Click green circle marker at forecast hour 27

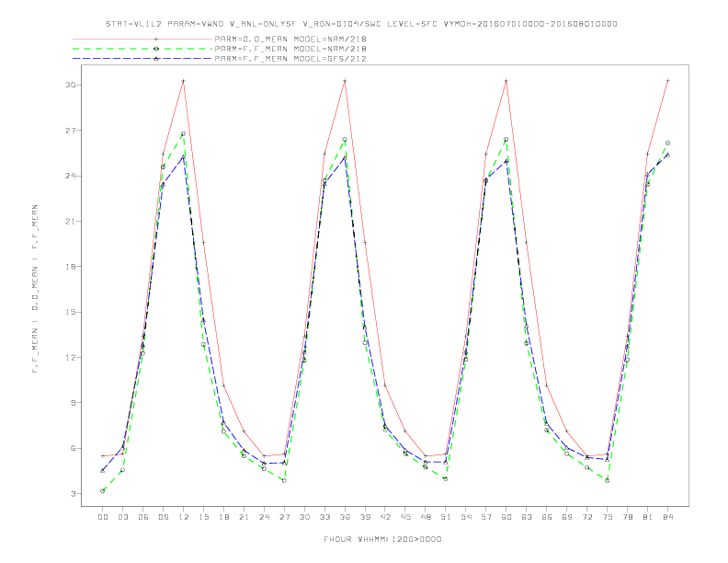pos(284,481)
